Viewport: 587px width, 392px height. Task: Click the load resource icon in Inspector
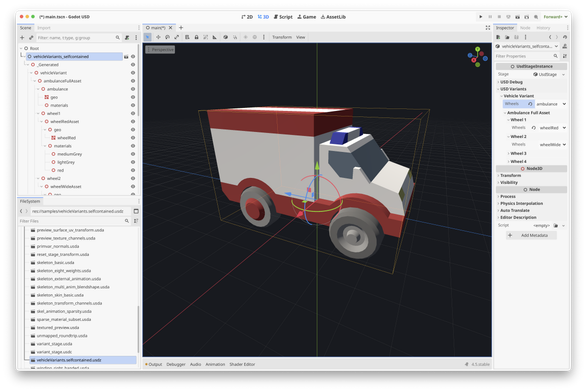[507, 37]
